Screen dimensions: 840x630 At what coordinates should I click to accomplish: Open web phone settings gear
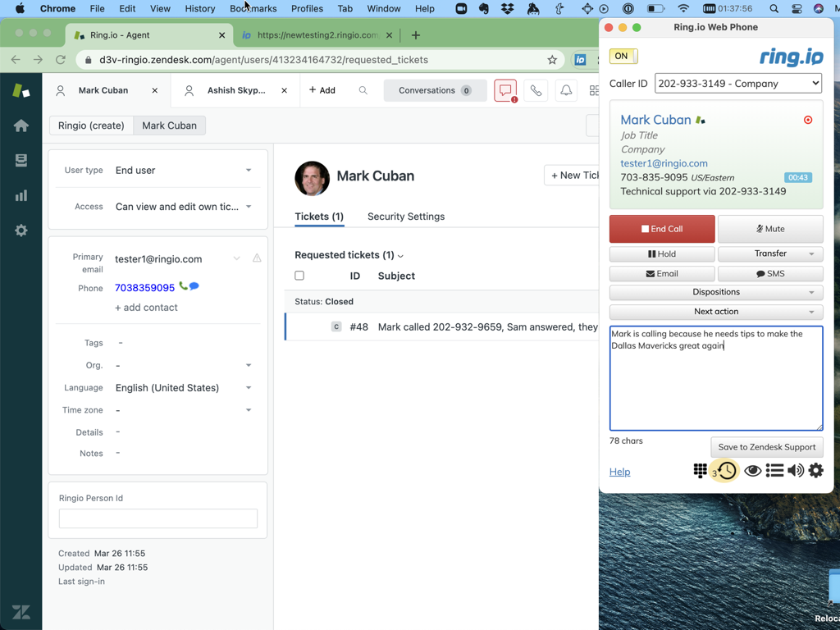[x=815, y=471]
